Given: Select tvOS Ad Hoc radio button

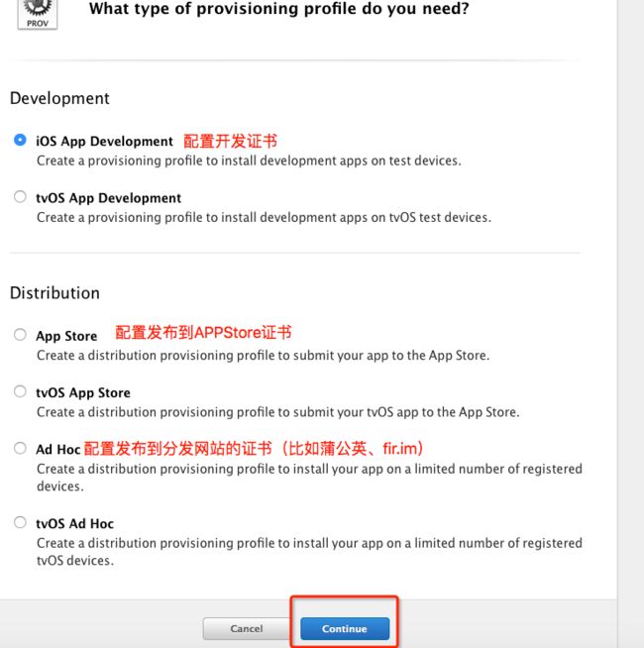Looking at the screenshot, I should click(20, 522).
